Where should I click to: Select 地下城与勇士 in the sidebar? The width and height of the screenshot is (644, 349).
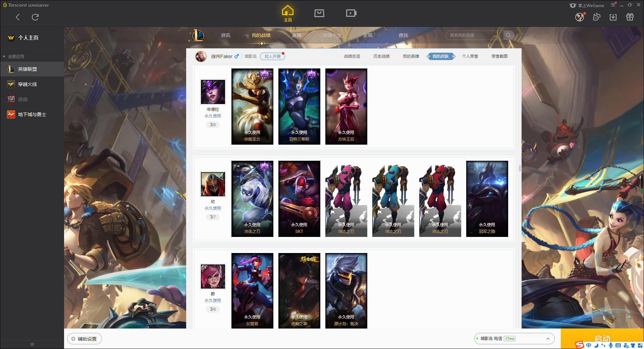click(x=32, y=114)
